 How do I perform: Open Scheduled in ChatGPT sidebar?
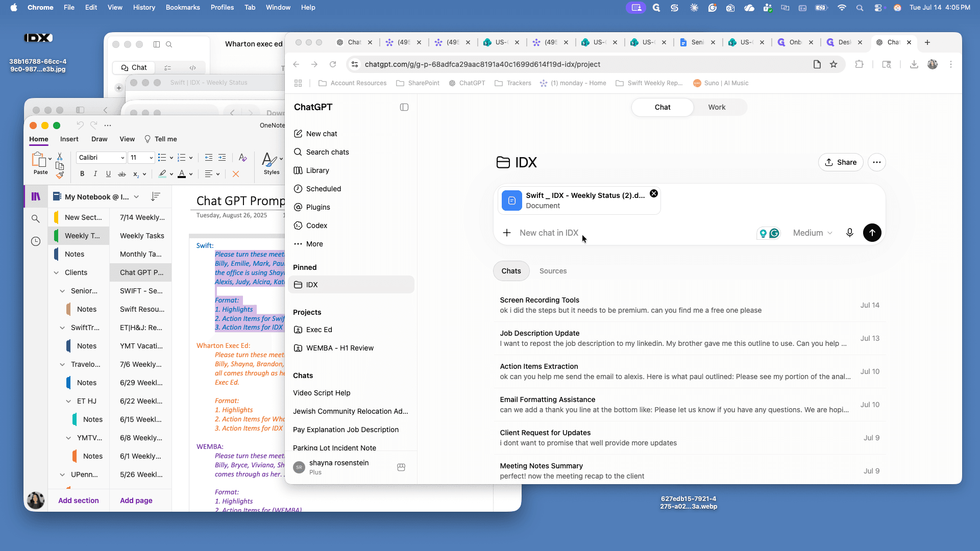[351, 189]
